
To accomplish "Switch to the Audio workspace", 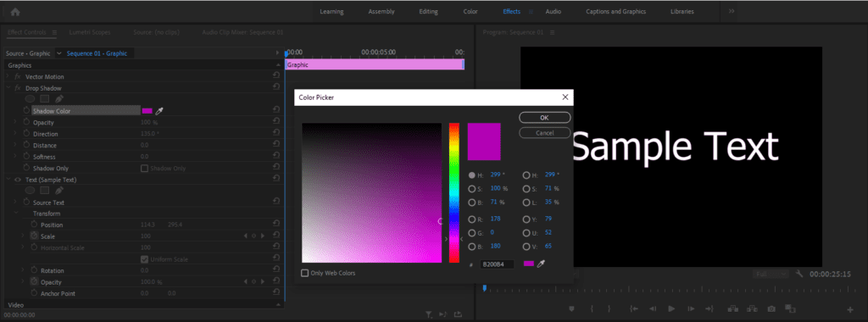I will click(x=553, y=12).
